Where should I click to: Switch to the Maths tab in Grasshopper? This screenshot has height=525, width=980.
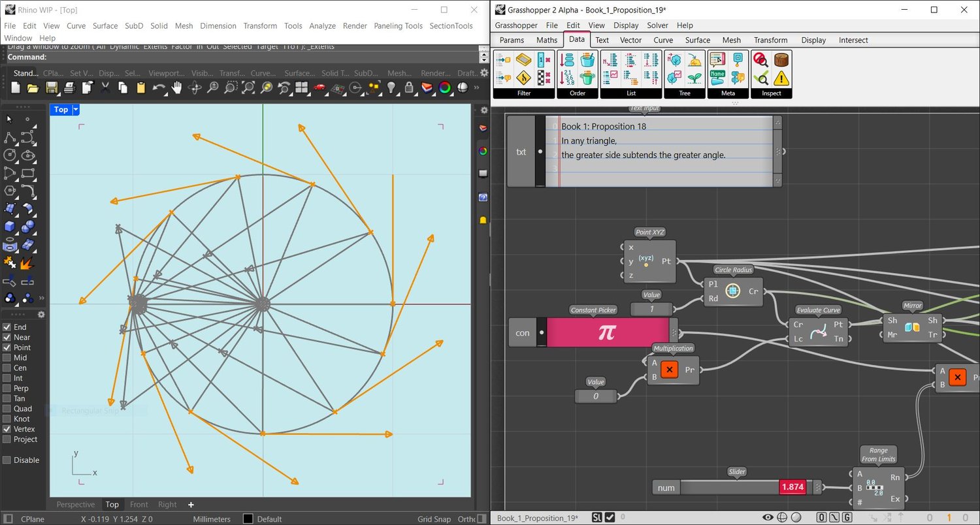coord(547,40)
